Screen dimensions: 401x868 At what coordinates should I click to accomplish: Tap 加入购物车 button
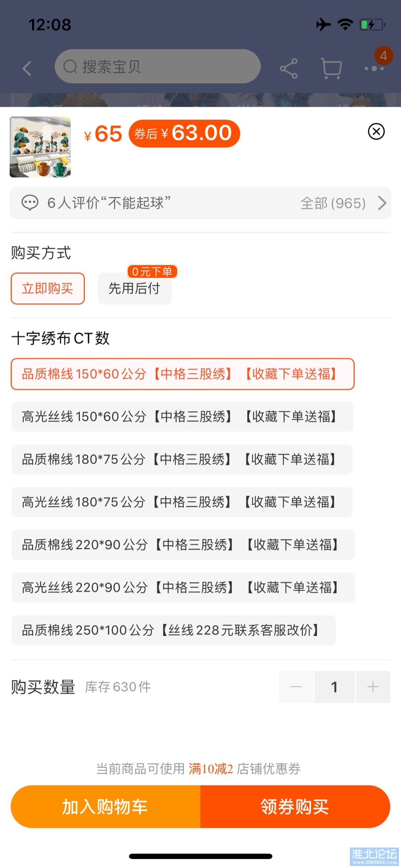click(105, 807)
